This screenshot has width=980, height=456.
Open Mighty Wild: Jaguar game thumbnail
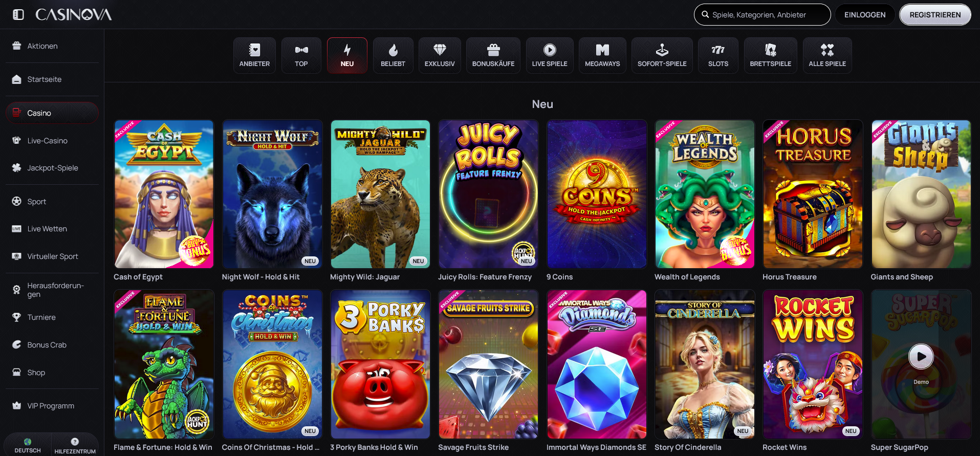[x=380, y=194]
